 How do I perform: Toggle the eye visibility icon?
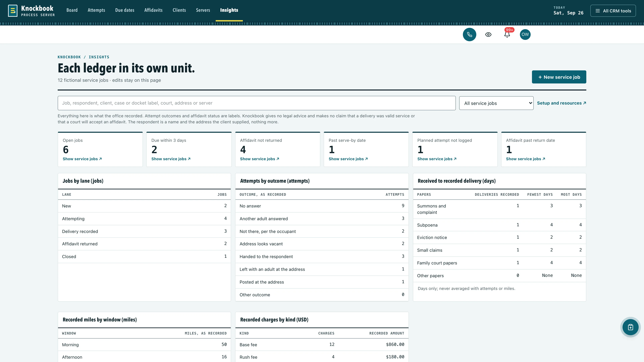(488, 35)
